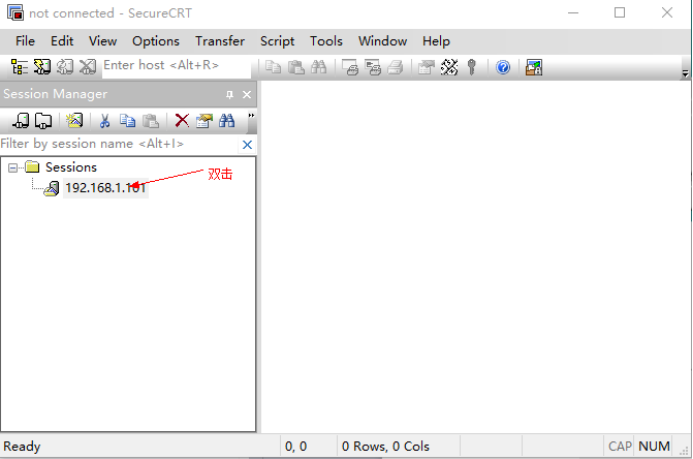Click Copy icon in main toolbar
The image size is (693, 459).
(x=273, y=67)
